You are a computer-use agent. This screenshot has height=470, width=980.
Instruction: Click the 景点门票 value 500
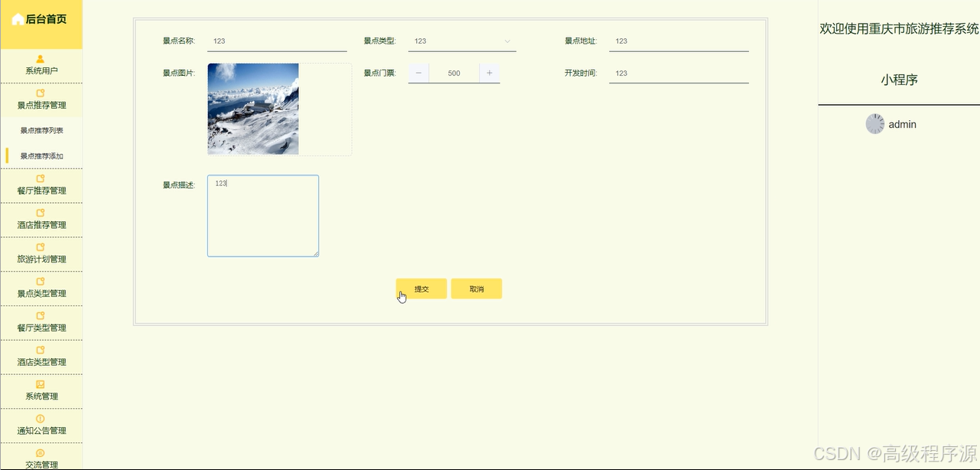454,73
